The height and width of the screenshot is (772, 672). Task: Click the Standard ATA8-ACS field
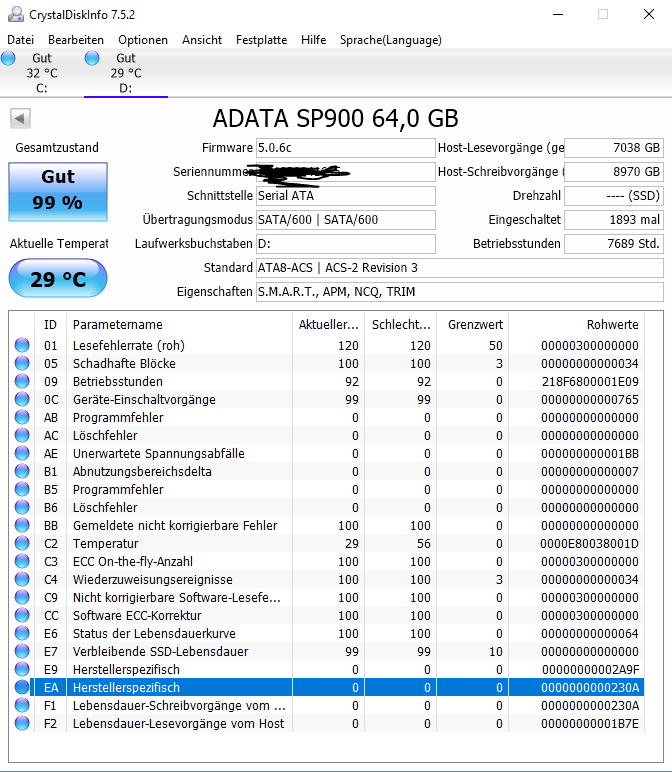tap(460, 268)
